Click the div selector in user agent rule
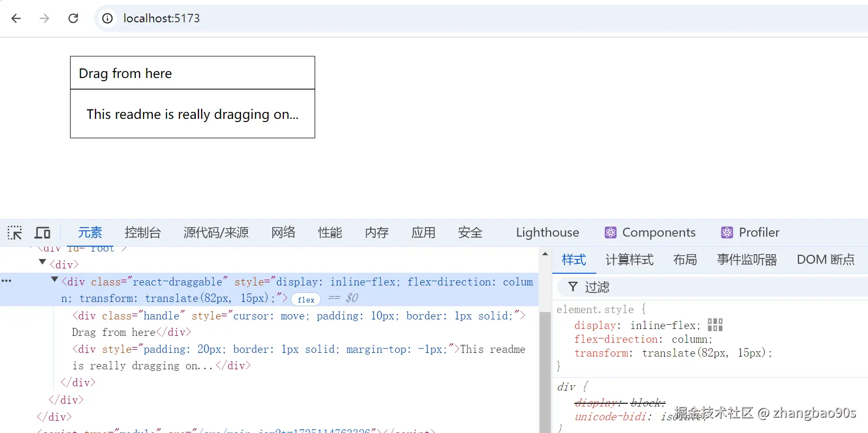The height and width of the screenshot is (433, 868). [566, 387]
